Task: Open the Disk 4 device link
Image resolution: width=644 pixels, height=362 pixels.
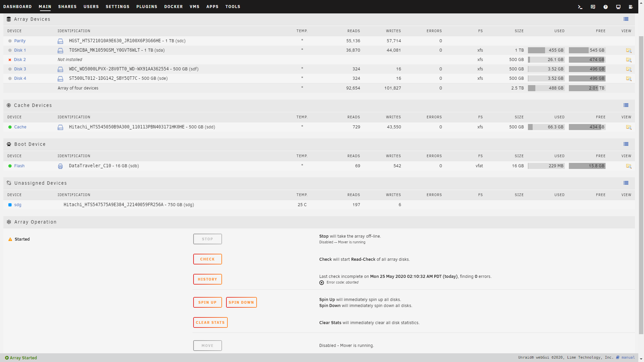Action: pos(20,78)
